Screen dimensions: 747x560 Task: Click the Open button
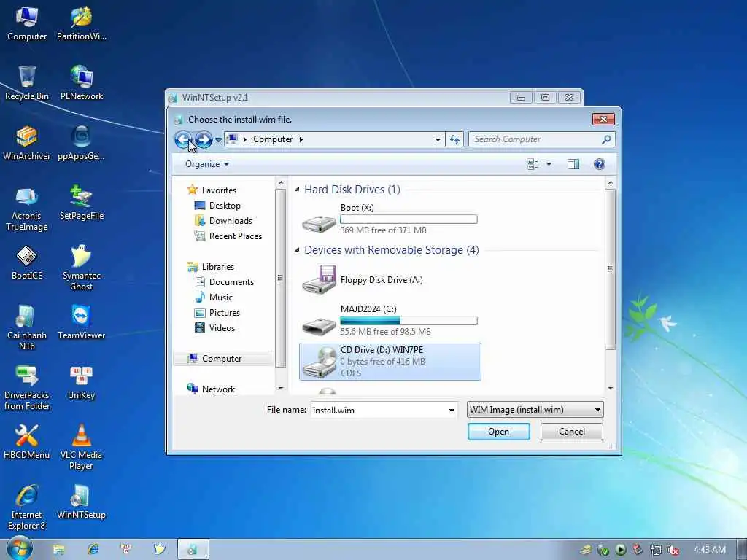[x=499, y=432]
